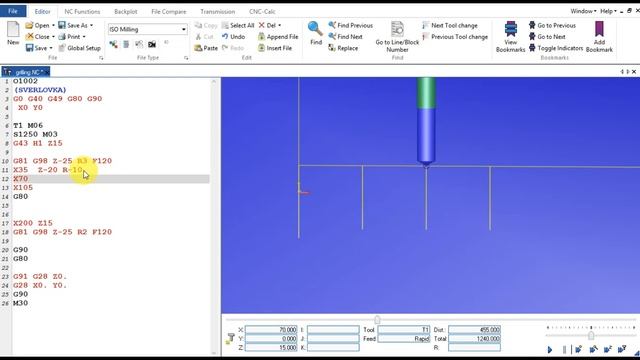Click the simulation progress slider handle
Screen dimensions: 640x360
[x=377, y=320]
